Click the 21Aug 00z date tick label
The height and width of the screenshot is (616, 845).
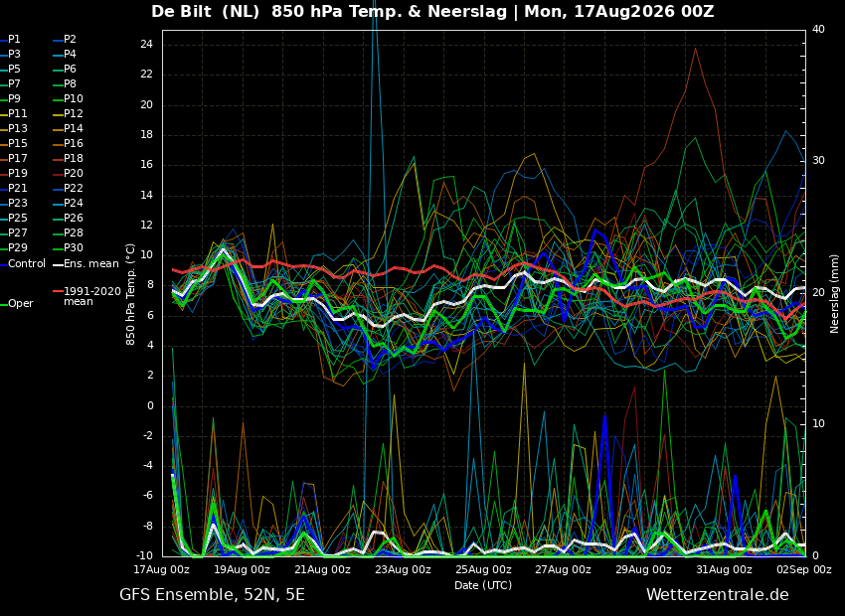(x=323, y=569)
